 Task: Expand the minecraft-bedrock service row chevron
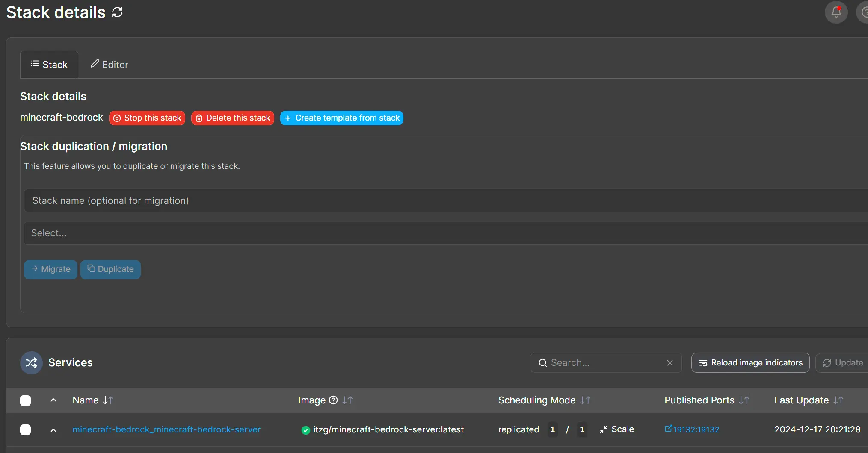coord(53,430)
